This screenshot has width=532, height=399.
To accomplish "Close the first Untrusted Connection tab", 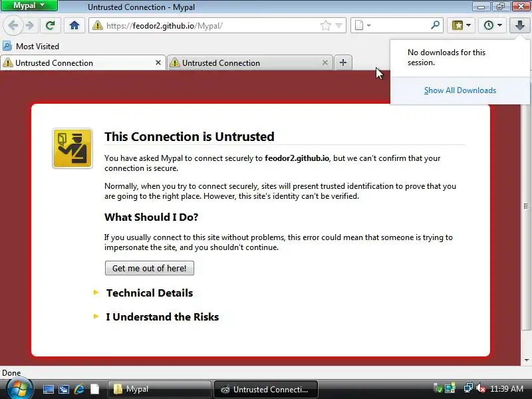I will click(158, 63).
